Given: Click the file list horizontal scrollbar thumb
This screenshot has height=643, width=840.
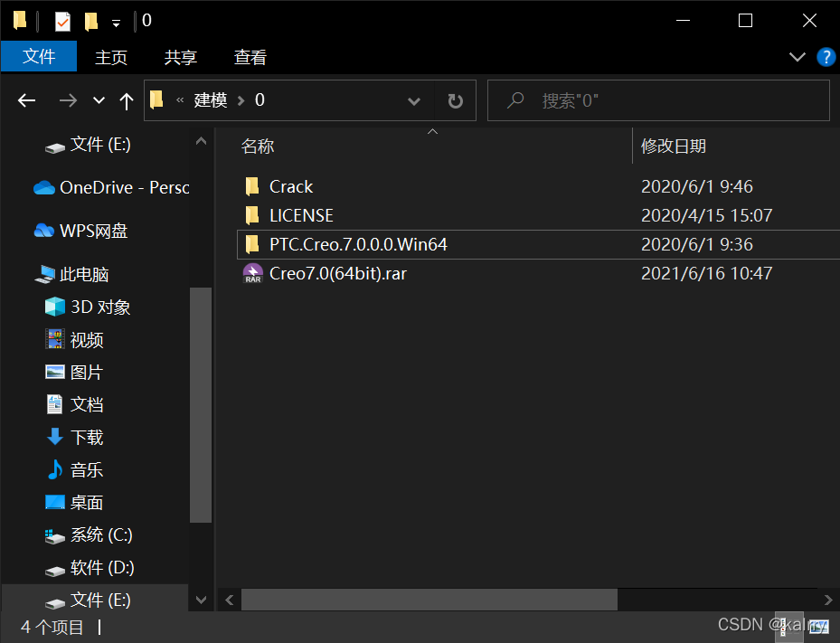Looking at the screenshot, I should [x=429, y=600].
